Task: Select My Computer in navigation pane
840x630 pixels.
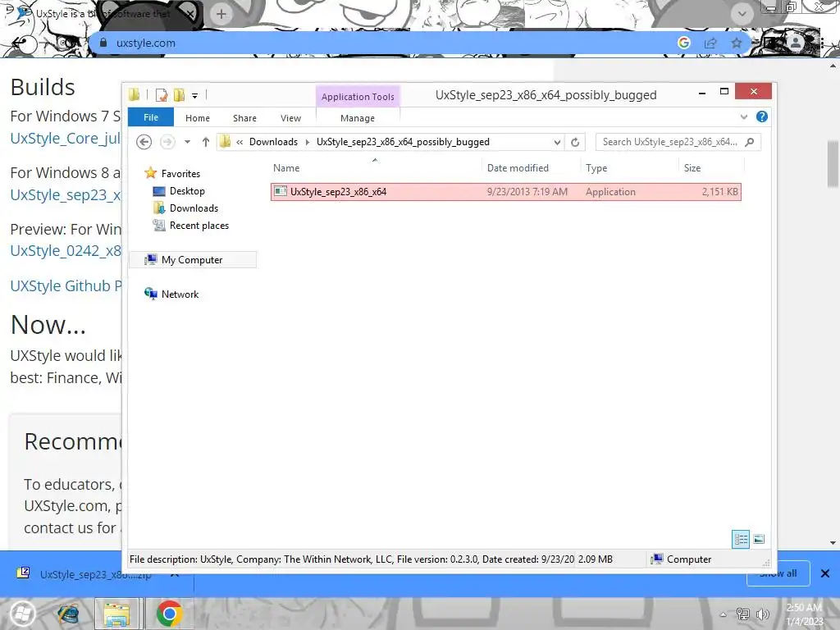Action: (x=193, y=260)
